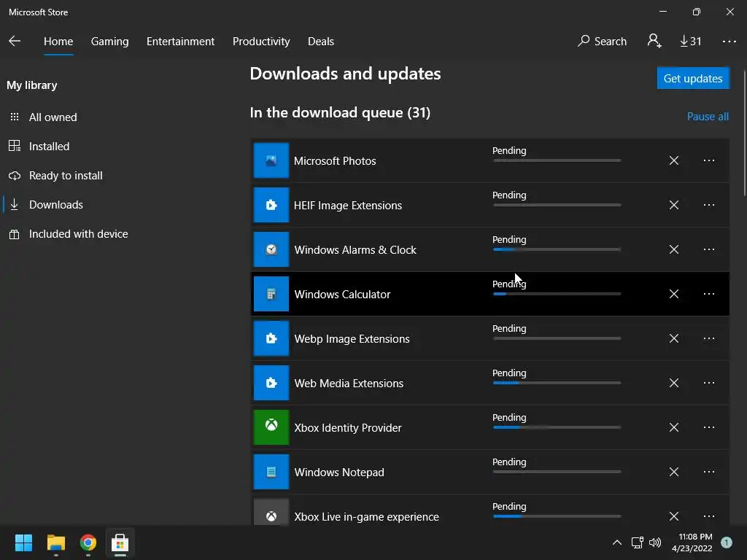The height and width of the screenshot is (560, 747).
Task: Click the Xbox Live in-game experience icon
Action: [x=271, y=512]
